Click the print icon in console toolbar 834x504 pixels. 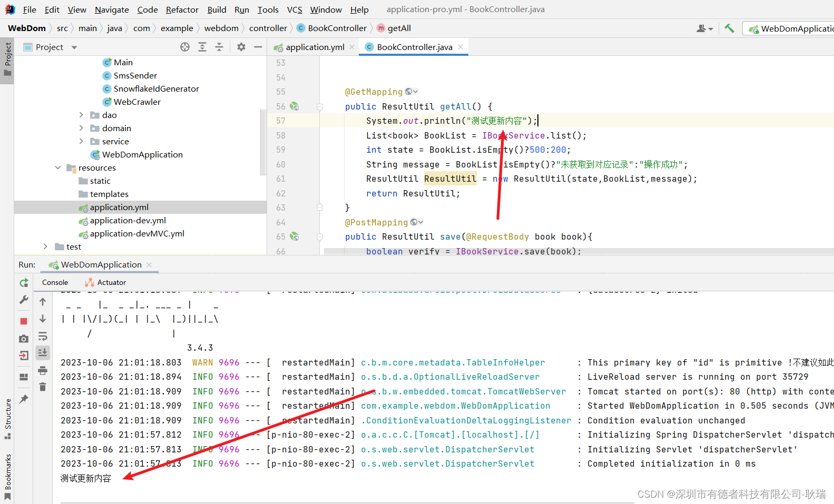(43, 371)
